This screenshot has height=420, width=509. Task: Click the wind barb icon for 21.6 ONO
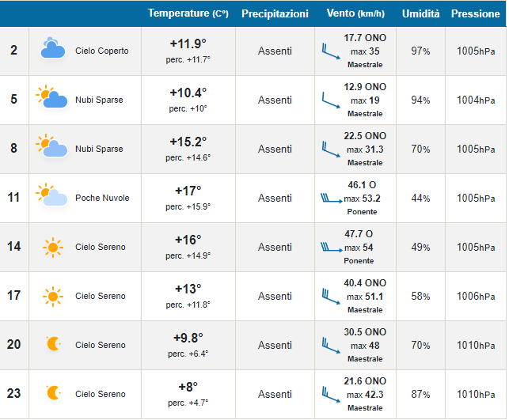click(x=330, y=394)
